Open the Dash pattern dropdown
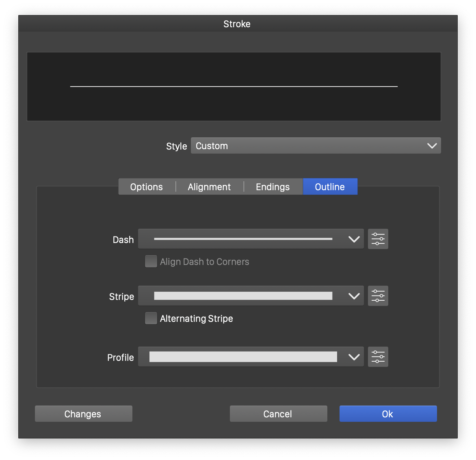Viewport: 476px width, 460px height. tap(251, 239)
